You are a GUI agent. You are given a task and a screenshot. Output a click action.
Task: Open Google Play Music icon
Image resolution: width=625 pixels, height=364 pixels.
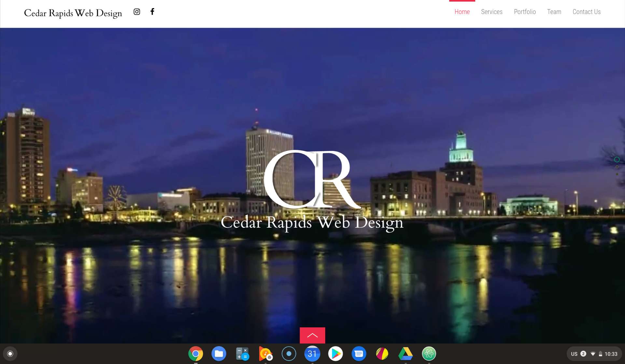pos(265,354)
